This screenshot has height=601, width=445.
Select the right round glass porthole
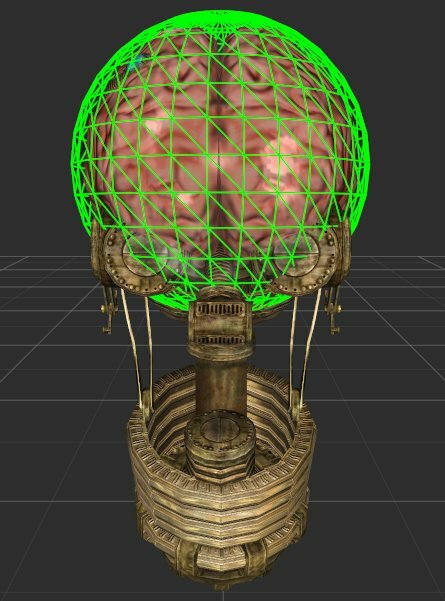point(296,254)
